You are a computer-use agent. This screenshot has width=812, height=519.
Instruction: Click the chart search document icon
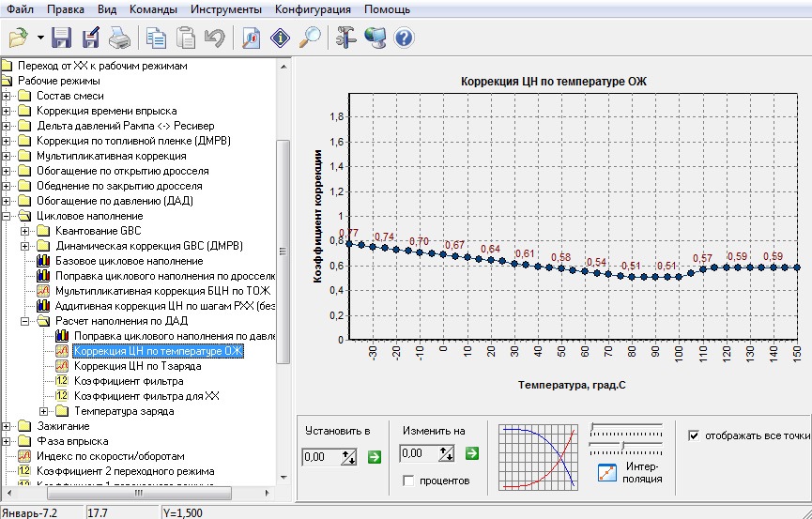coord(251,38)
